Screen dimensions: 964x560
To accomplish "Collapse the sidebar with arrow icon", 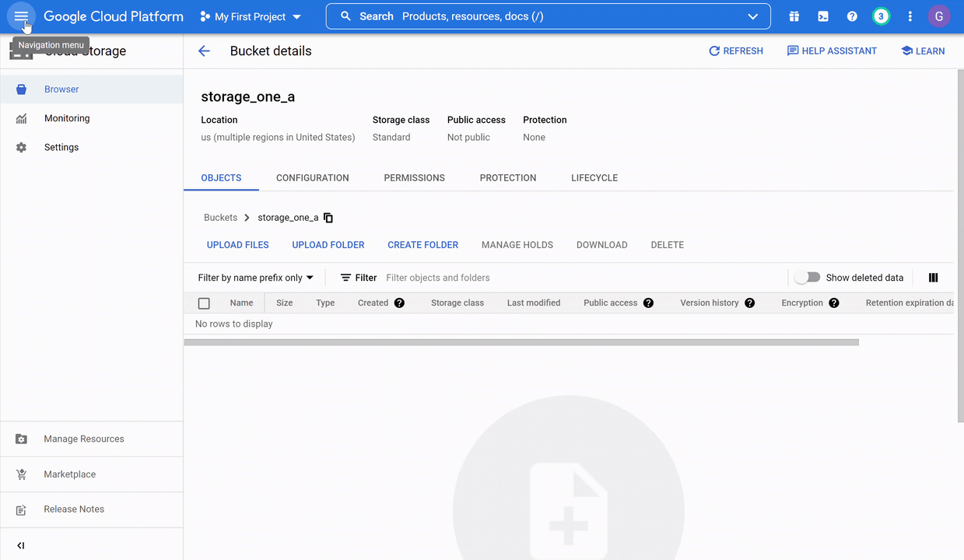I will coord(21,545).
